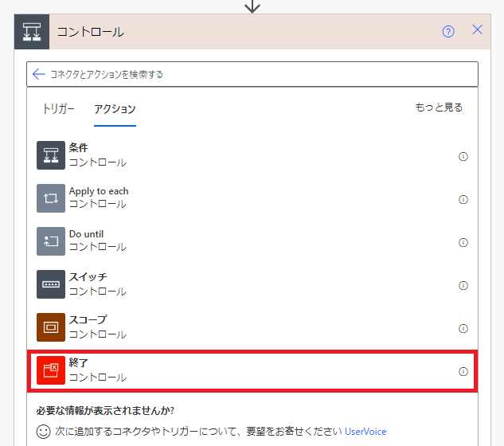The image size is (504, 446).
Task: Select the red 終了 action icon
Action: tap(51, 370)
